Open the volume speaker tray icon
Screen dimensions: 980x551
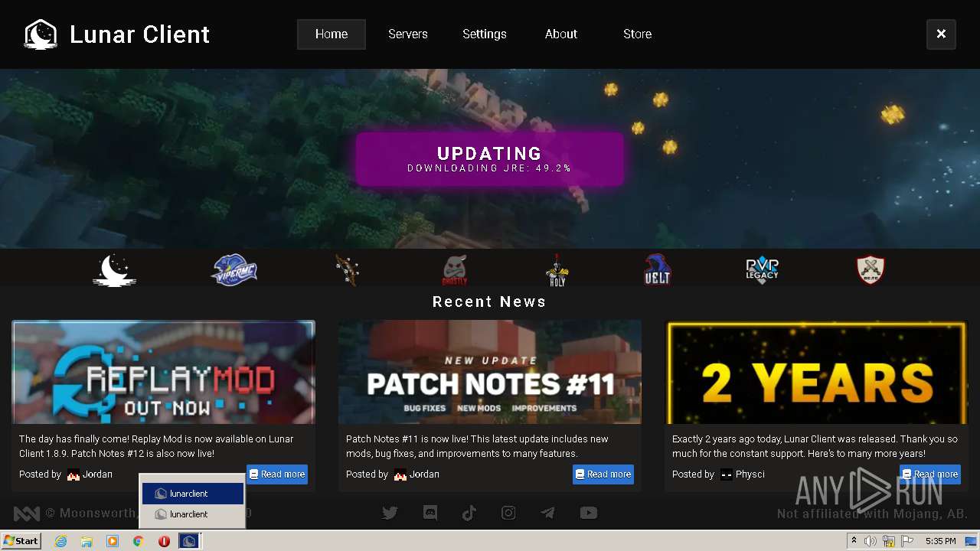tap(871, 541)
